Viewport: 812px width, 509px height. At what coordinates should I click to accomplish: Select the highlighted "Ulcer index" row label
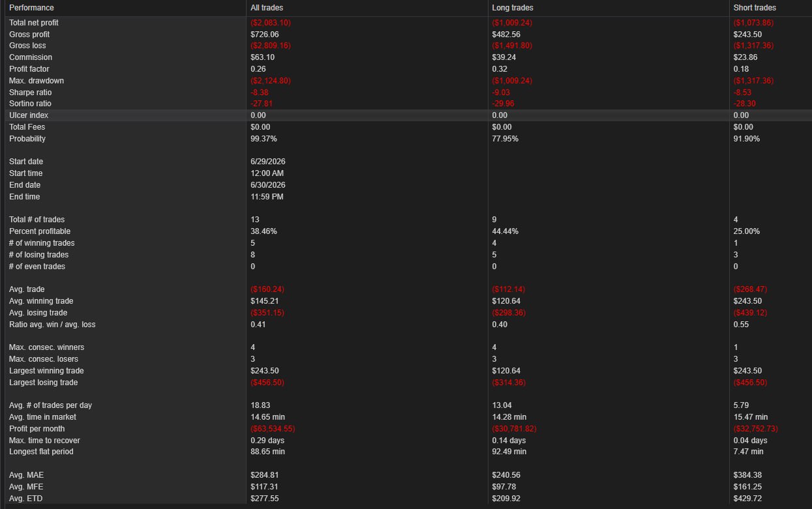[x=29, y=115]
